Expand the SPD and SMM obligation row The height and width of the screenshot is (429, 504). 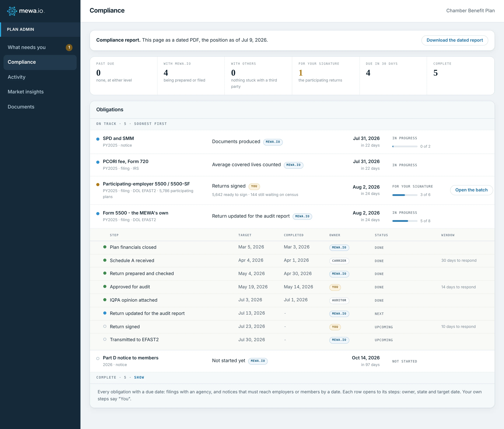click(x=292, y=142)
